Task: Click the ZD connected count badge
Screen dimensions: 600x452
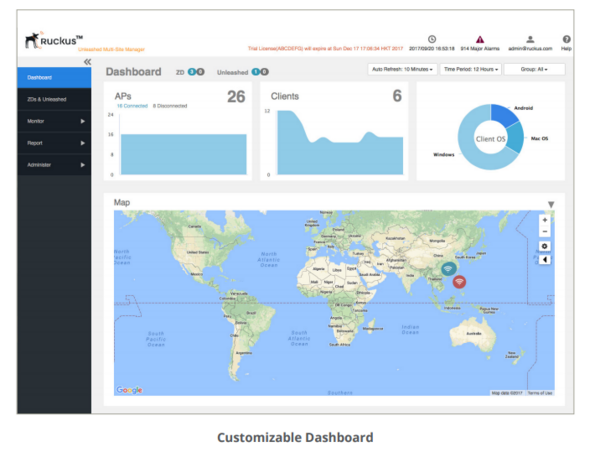Action: pyautogui.click(x=192, y=72)
